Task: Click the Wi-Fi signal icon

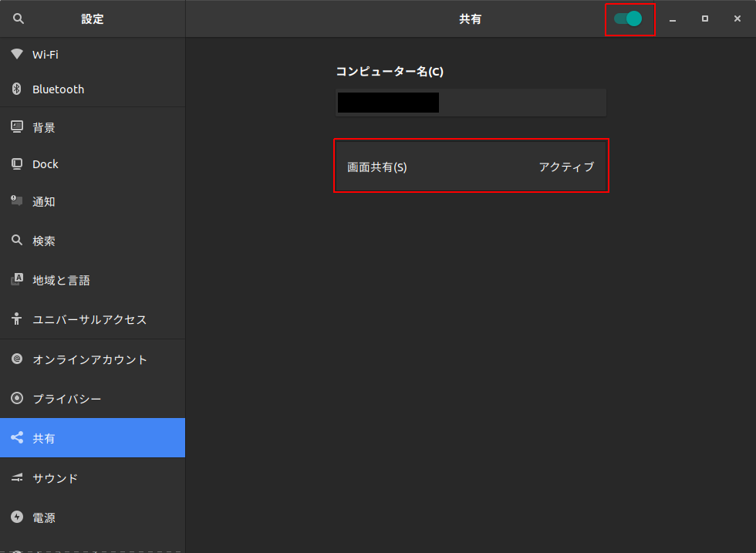Action: tap(17, 54)
